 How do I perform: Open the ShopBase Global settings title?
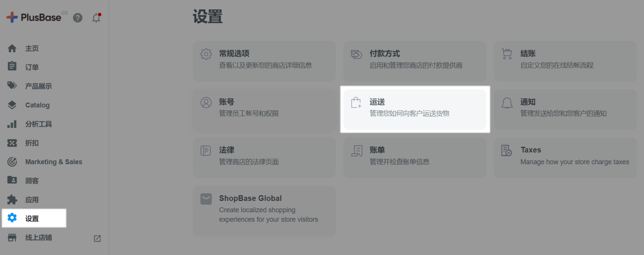pos(250,198)
